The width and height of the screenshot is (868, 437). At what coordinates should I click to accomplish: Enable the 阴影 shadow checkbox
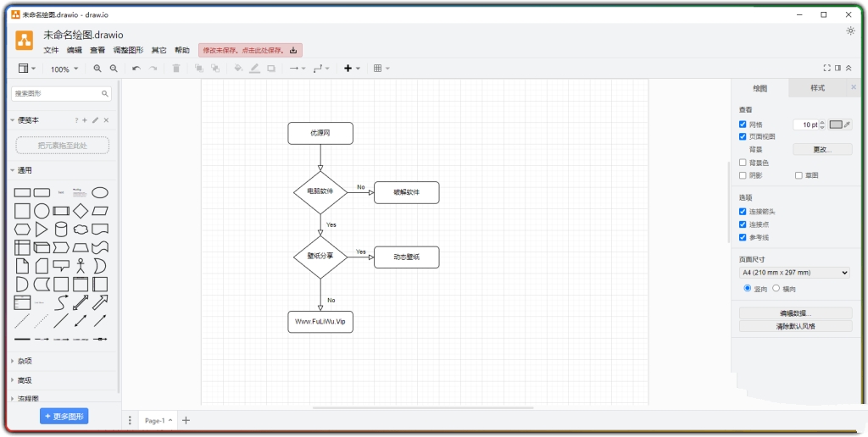click(743, 175)
